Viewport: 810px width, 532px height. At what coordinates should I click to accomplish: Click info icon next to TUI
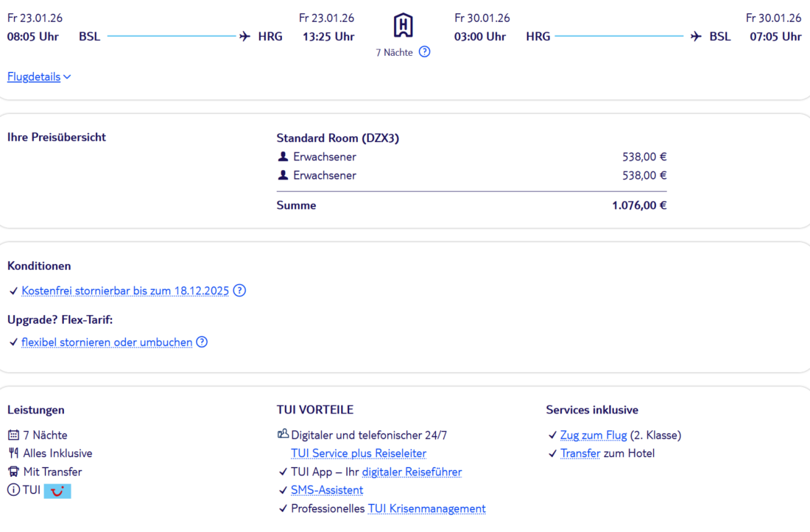coord(13,490)
